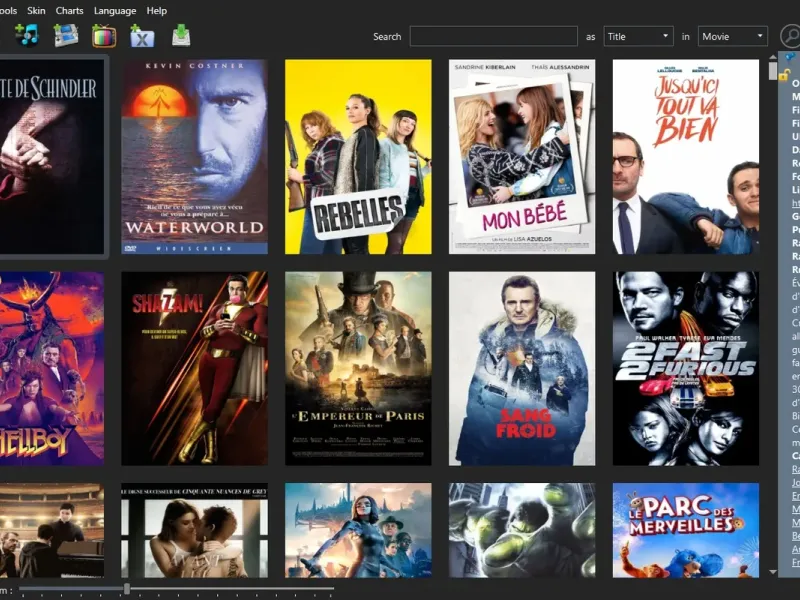Expand the Movie category dropdown
This screenshot has height=600, width=800.
tap(733, 36)
